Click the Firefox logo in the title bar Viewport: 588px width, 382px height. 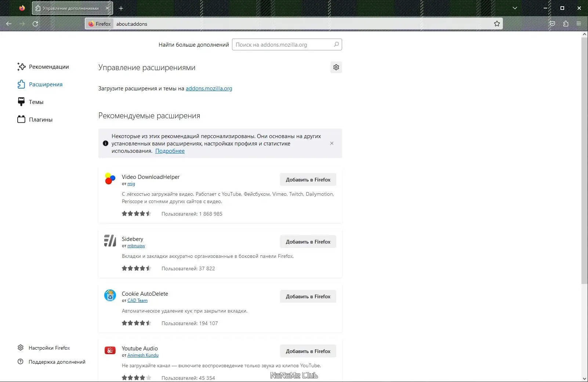[x=22, y=8]
